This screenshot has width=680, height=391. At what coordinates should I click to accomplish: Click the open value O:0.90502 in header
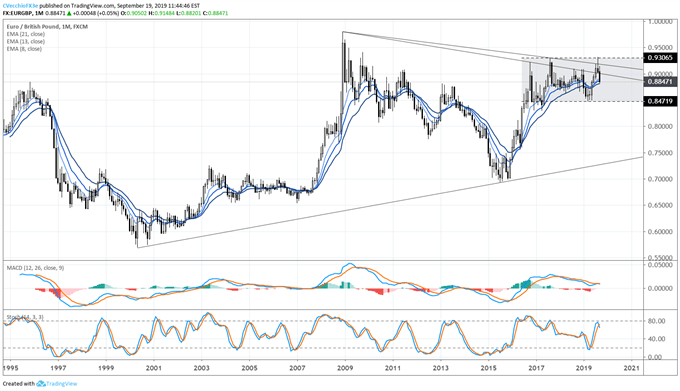pos(133,13)
